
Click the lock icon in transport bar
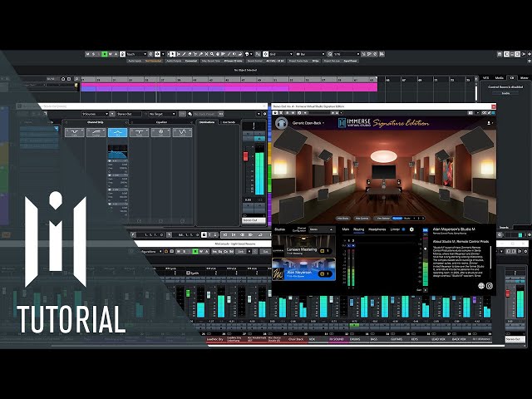pyautogui.click(x=204, y=234)
